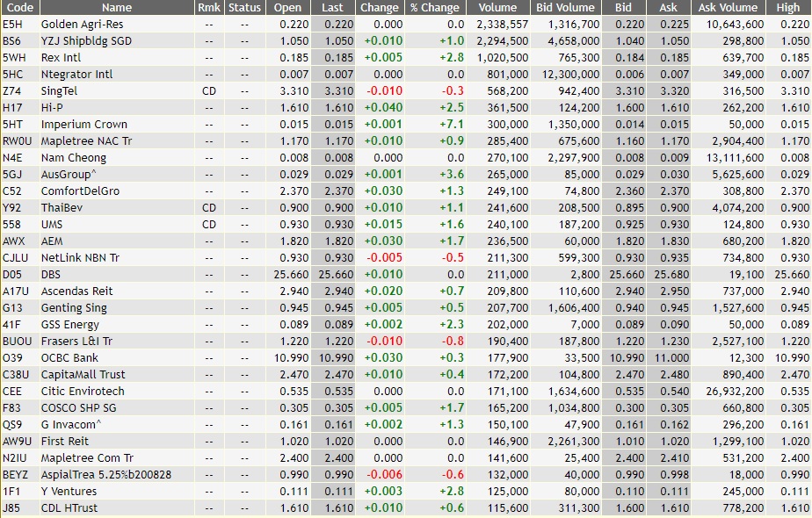Click the CD remark in UMS row
The height and width of the screenshot is (518, 812).
click(x=209, y=225)
